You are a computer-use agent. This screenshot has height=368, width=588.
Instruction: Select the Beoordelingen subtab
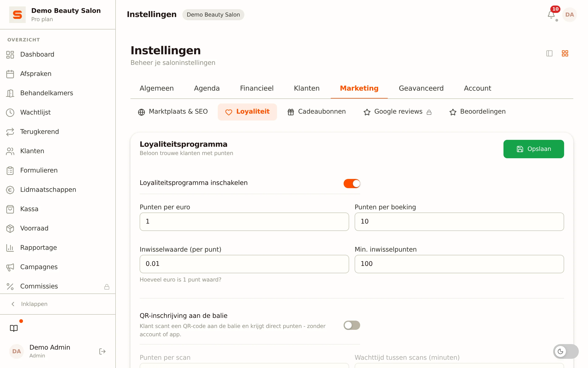click(x=478, y=112)
